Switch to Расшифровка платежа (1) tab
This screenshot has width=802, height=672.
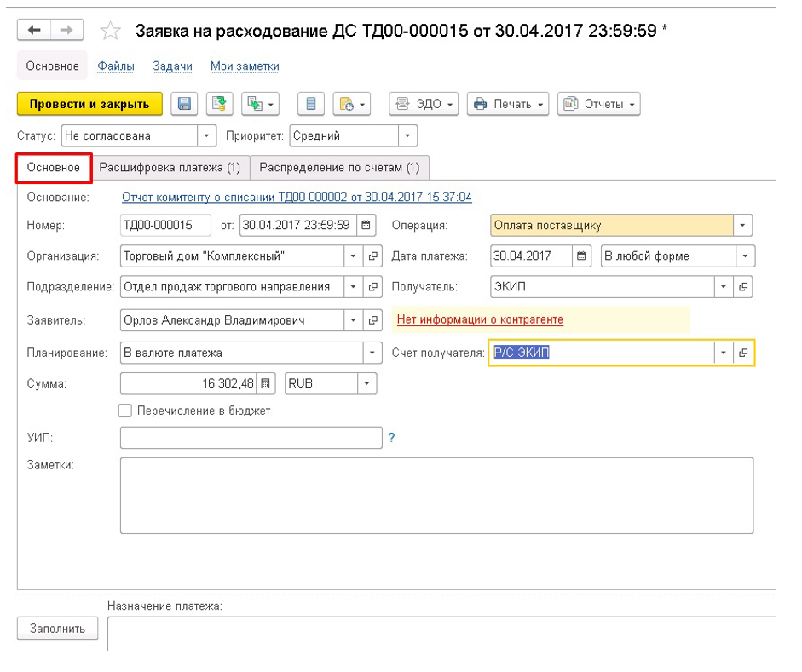pos(170,168)
